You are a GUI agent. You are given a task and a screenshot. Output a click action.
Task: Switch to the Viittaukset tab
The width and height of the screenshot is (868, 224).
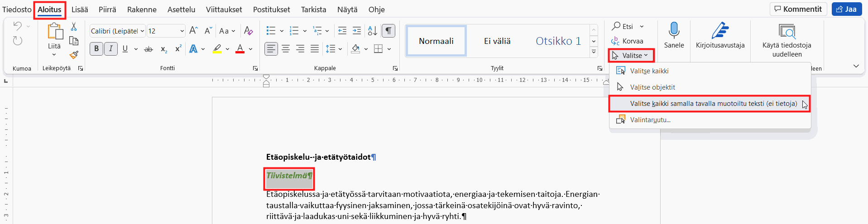(x=224, y=10)
